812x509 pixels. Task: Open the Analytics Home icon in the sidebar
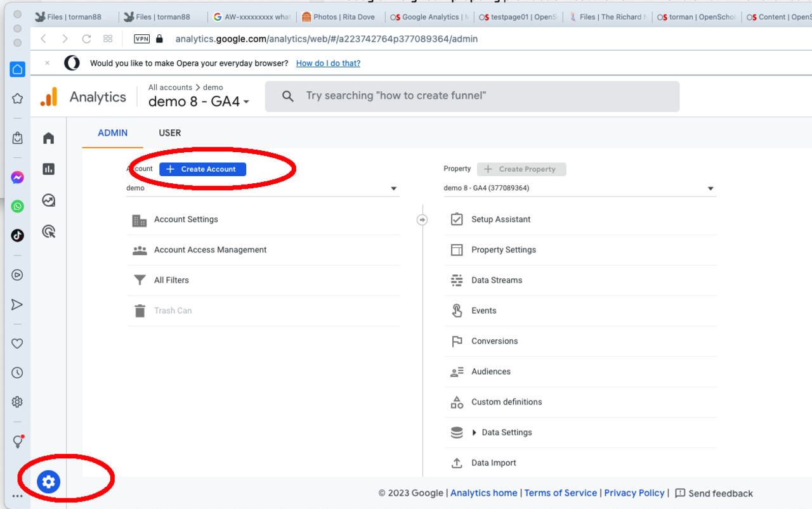49,138
